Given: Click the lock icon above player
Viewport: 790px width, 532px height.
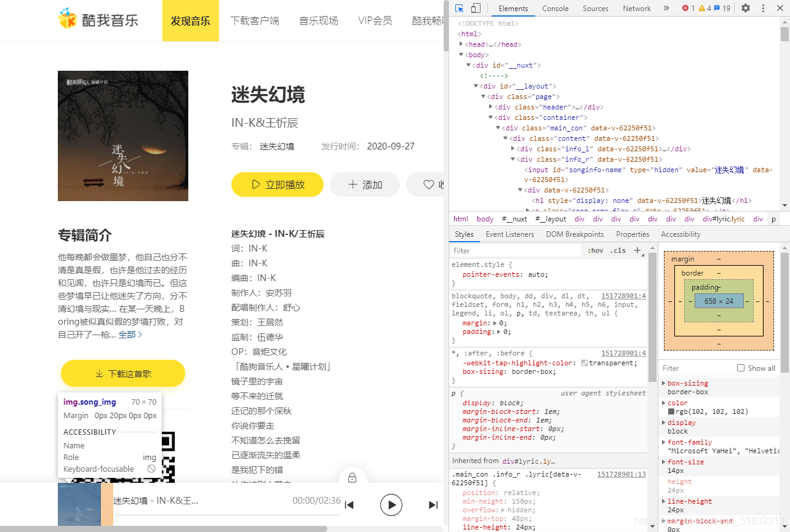Looking at the screenshot, I should 353,477.
